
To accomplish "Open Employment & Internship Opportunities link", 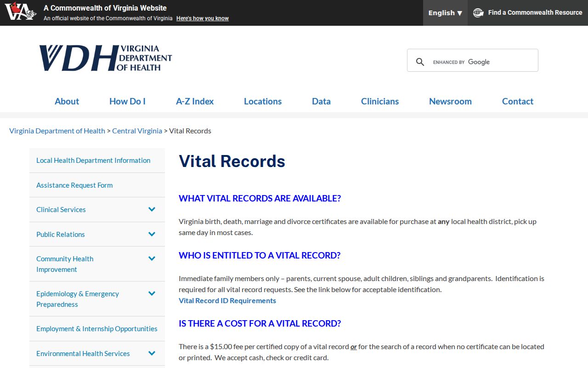I will pos(97,328).
